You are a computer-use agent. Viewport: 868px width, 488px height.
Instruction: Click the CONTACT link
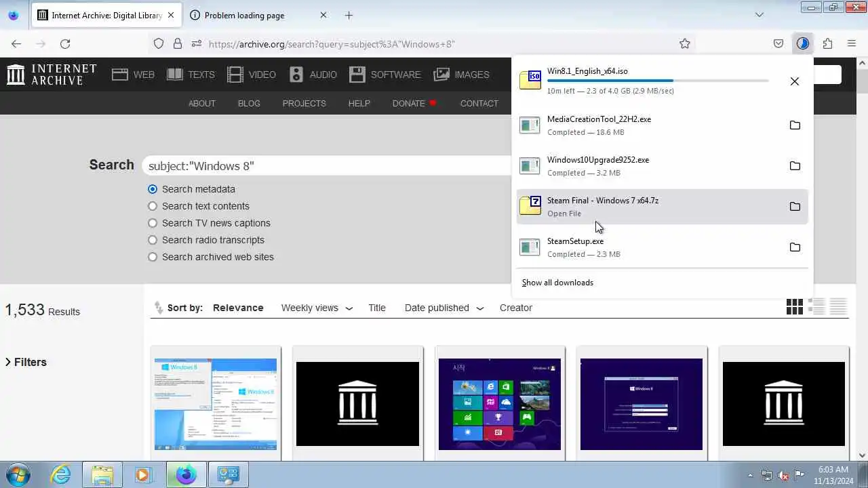pyautogui.click(x=479, y=104)
